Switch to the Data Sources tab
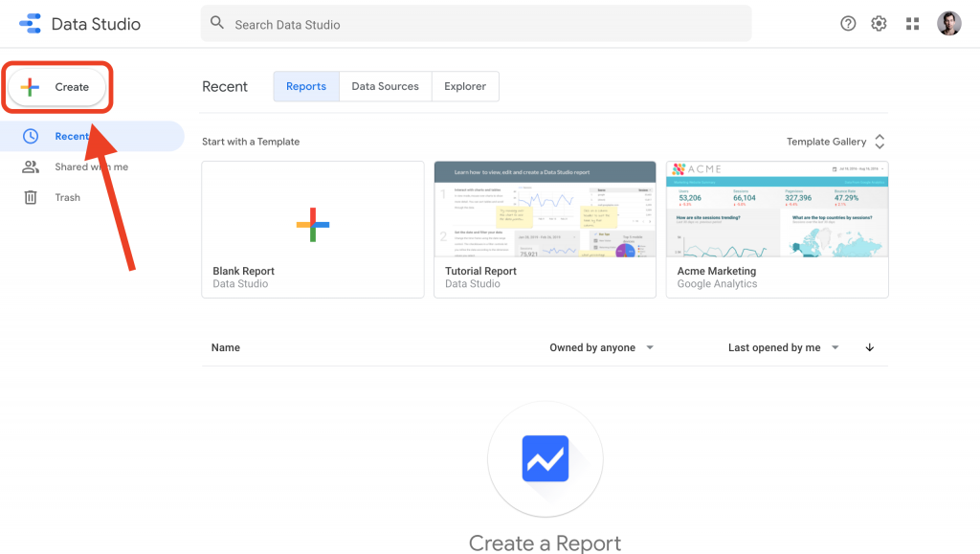The height and width of the screenshot is (554, 980). (x=385, y=86)
